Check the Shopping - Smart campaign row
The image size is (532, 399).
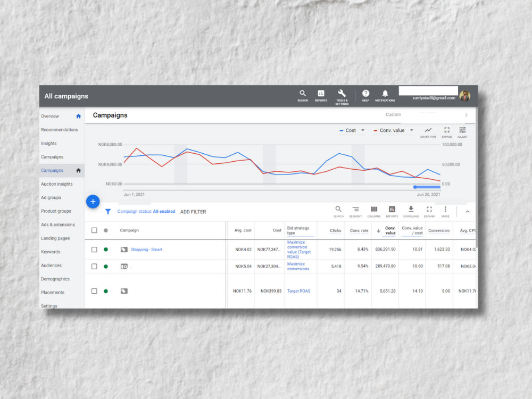(94, 250)
